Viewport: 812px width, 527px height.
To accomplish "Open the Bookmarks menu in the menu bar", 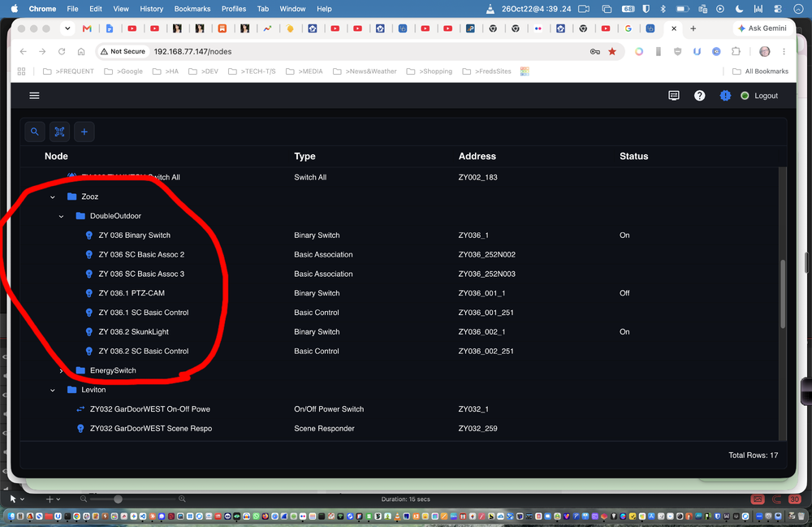I will point(192,9).
